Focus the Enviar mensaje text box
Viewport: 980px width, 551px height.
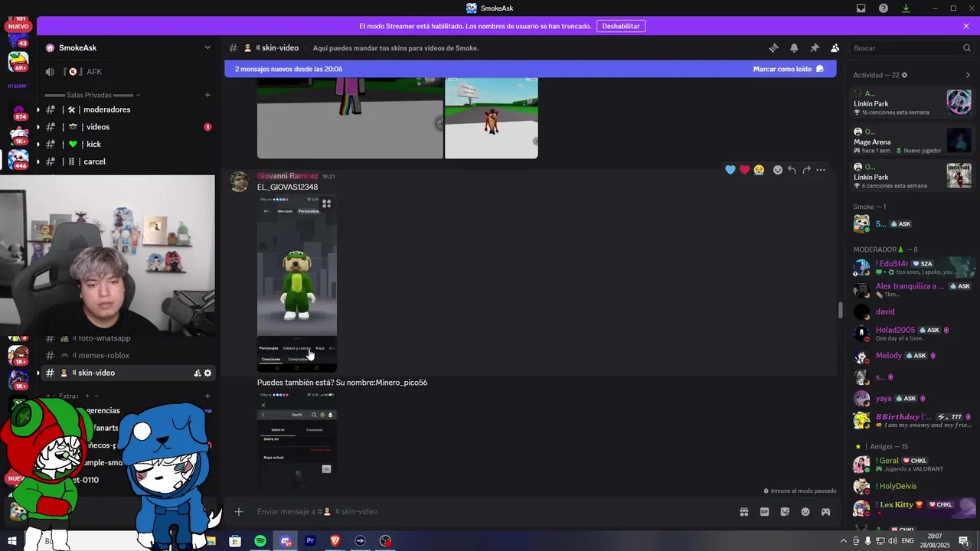(x=490, y=511)
